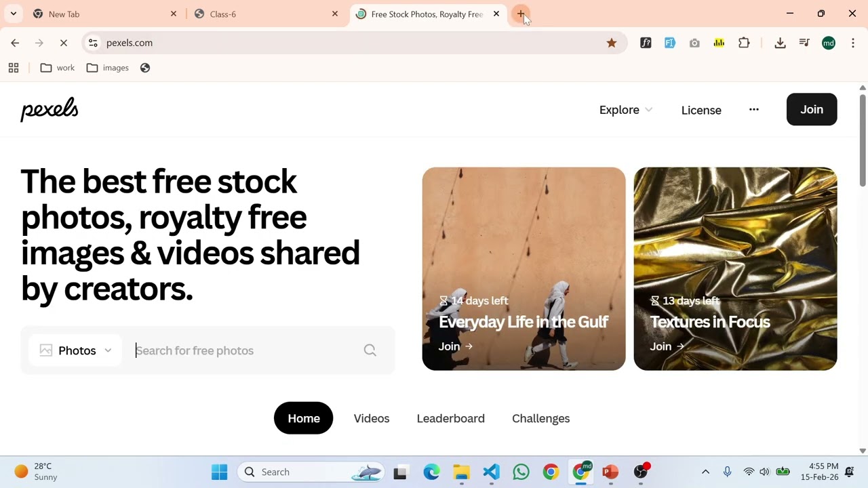Open WhatsApp from taskbar
The width and height of the screenshot is (868, 488).
521,472
